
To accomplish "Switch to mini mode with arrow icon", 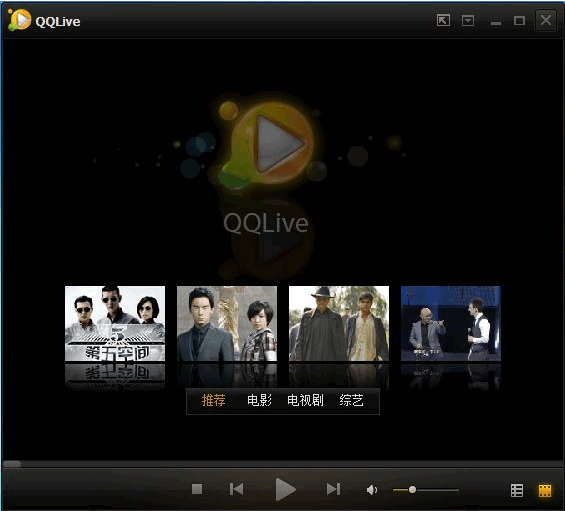I will click(x=443, y=20).
